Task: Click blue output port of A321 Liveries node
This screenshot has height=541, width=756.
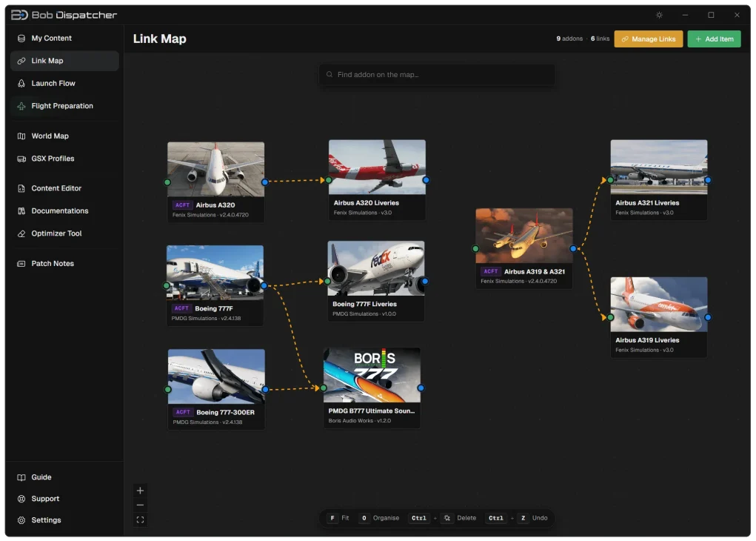Action: pos(708,180)
